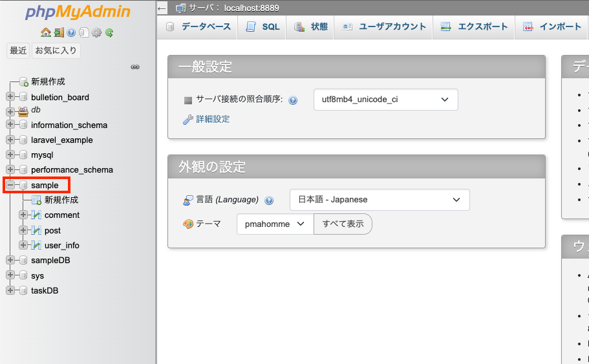Viewport: 589px width, 364px height.
Task: Click the top-level new database icon
Action: pyautogui.click(x=24, y=82)
